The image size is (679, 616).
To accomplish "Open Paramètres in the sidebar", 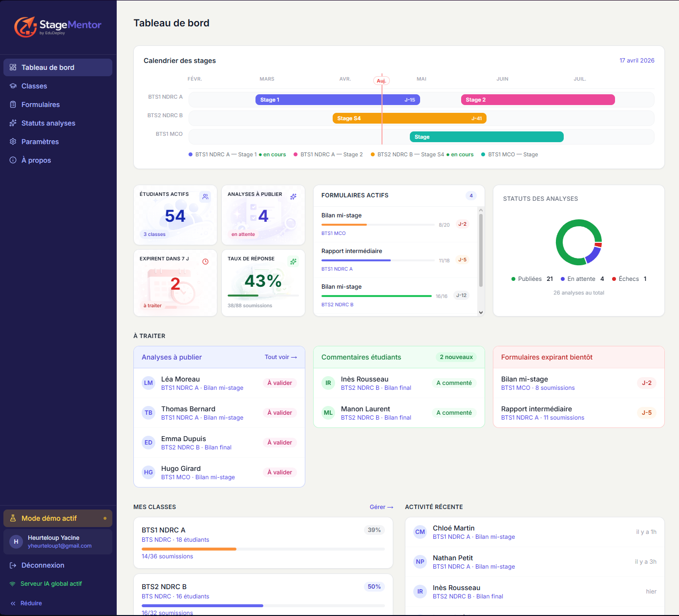I will [x=40, y=142].
